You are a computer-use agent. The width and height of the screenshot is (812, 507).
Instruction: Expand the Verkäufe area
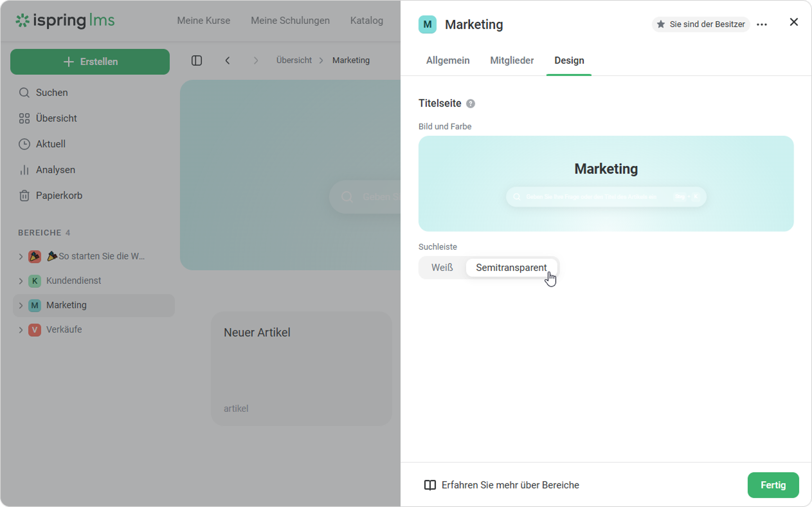click(21, 329)
